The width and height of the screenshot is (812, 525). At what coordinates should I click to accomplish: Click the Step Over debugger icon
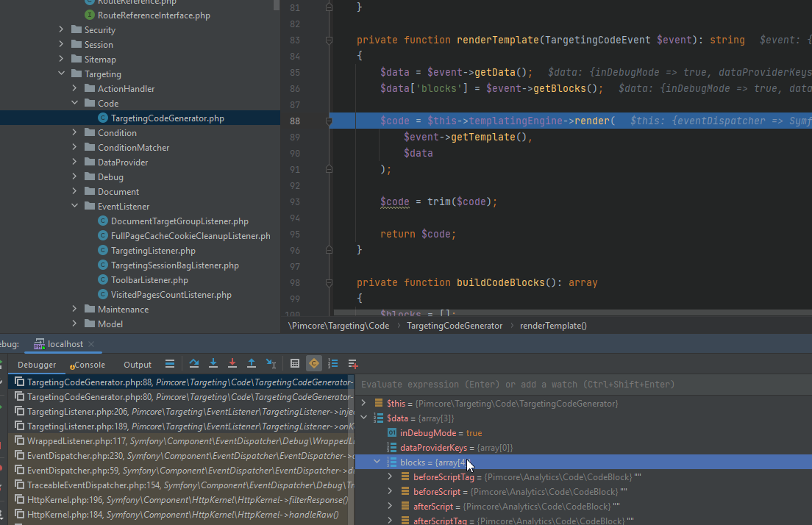(193, 363)
